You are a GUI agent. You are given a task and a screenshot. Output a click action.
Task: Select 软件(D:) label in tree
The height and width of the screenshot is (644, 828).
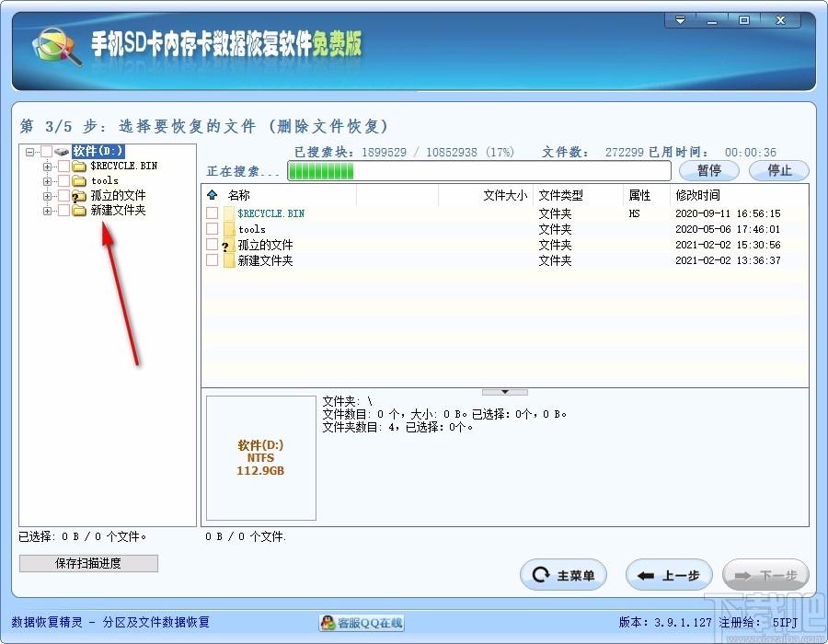[98, 152]
